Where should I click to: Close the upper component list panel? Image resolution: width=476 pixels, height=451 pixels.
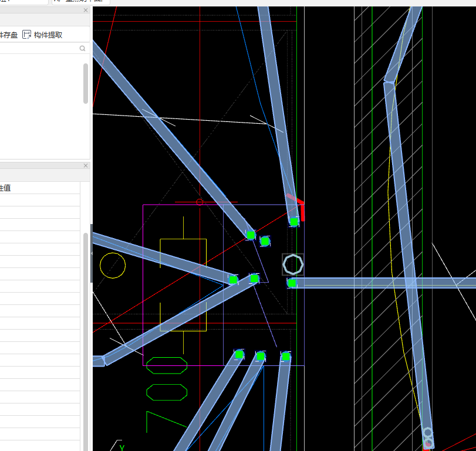86,11
